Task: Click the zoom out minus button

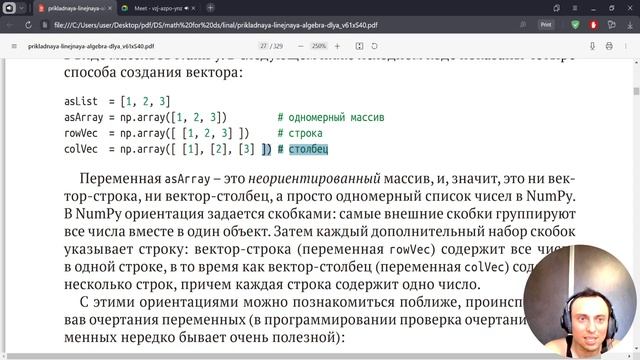Action: [301, 46]
